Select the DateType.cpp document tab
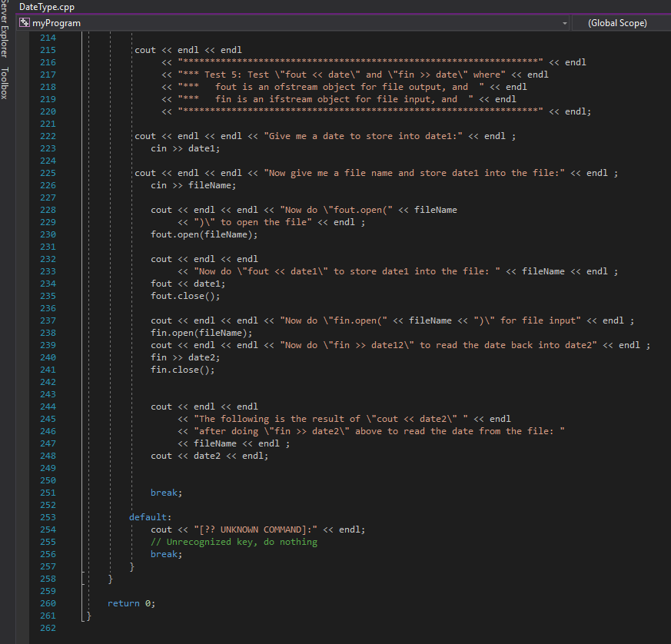 pos(46,7)
